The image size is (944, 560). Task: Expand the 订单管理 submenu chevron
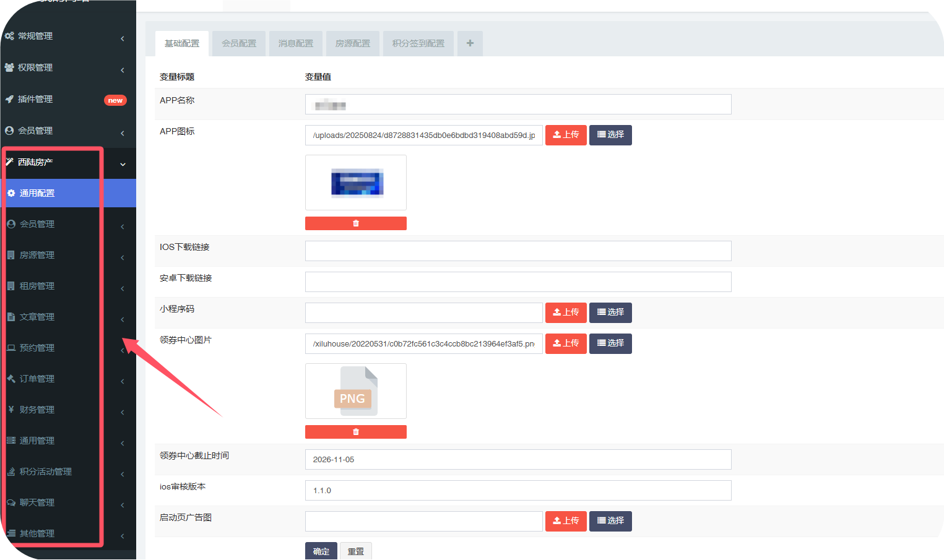click(x=123, y=381)
